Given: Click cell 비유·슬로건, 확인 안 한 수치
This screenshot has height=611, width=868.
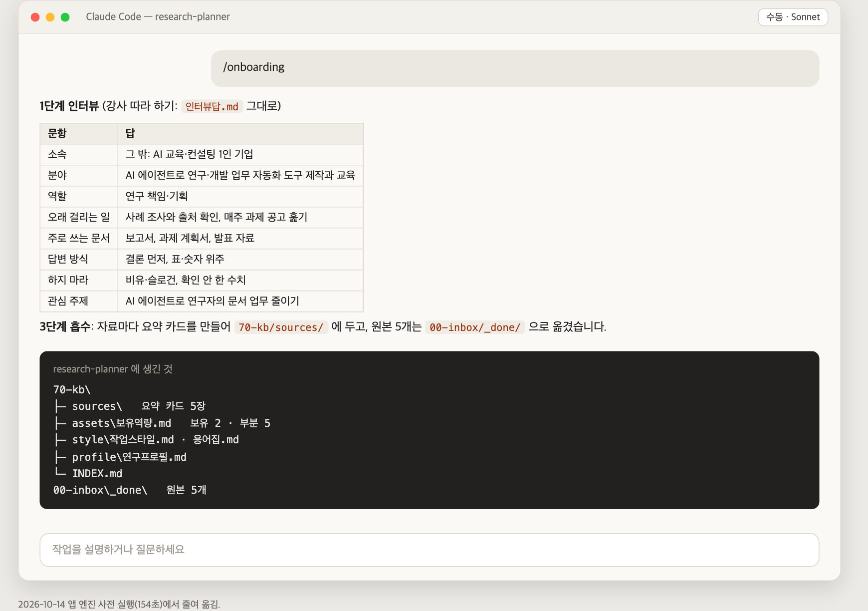Looking at the screenshot, I should point(240,280).
